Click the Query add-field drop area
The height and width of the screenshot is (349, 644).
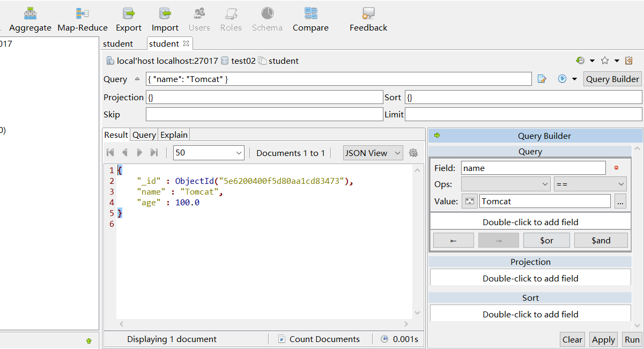tap(530, 222)
